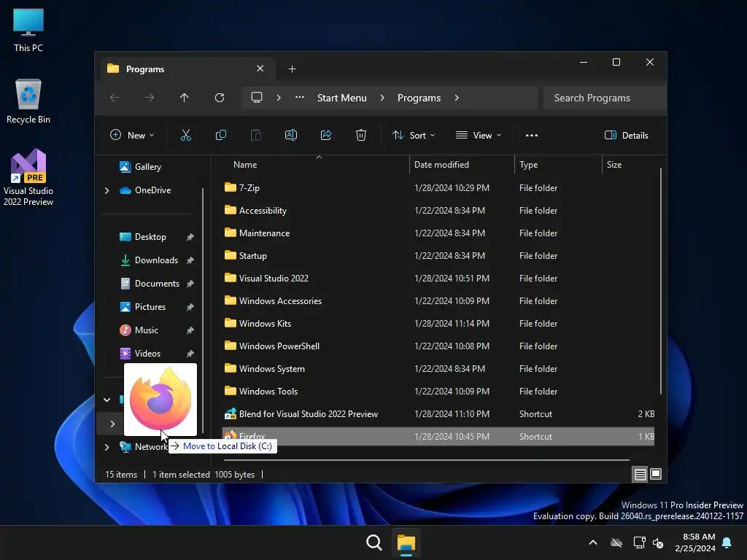The image size is (747, 560).
Task: Open the See more ellipsis menu
Action: 532,135
